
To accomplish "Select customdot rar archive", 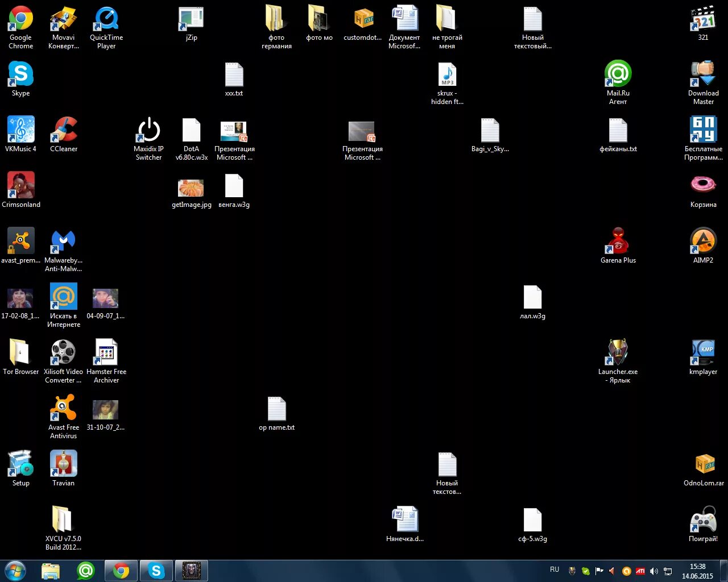I will (x=362, y=23).
